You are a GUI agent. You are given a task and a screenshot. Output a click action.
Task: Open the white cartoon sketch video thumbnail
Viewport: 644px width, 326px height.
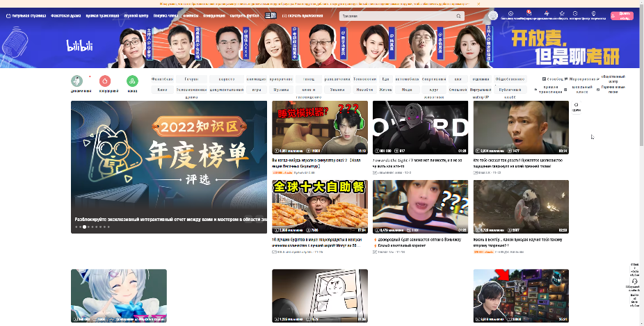[319, 295]
